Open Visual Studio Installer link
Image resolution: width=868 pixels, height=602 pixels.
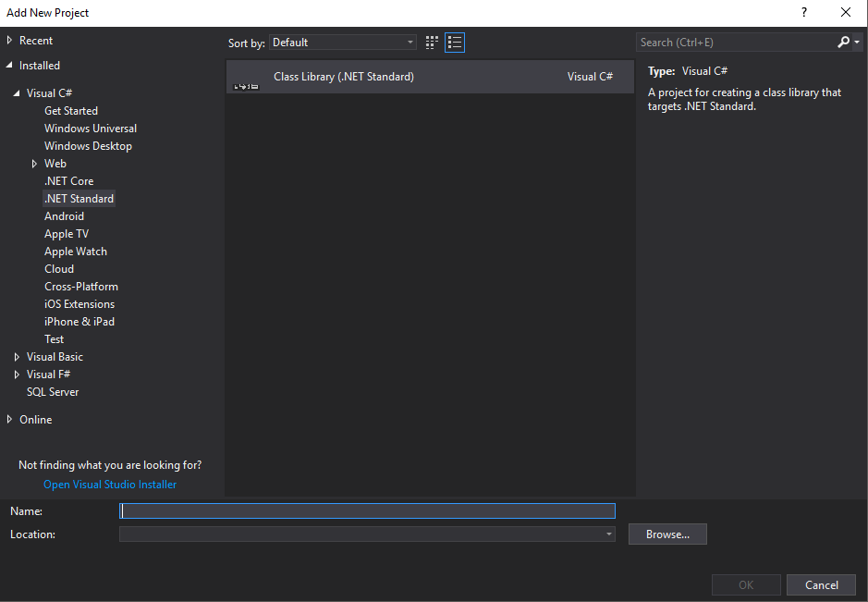pyautogui.click(x=110, y=485)
